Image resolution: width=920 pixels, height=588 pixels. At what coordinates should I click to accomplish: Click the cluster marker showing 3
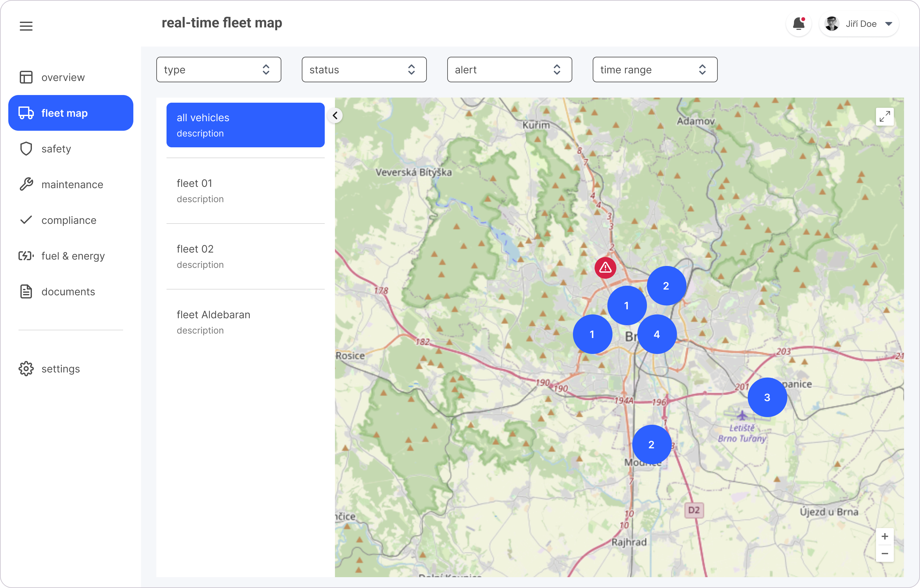click(767, 397)
